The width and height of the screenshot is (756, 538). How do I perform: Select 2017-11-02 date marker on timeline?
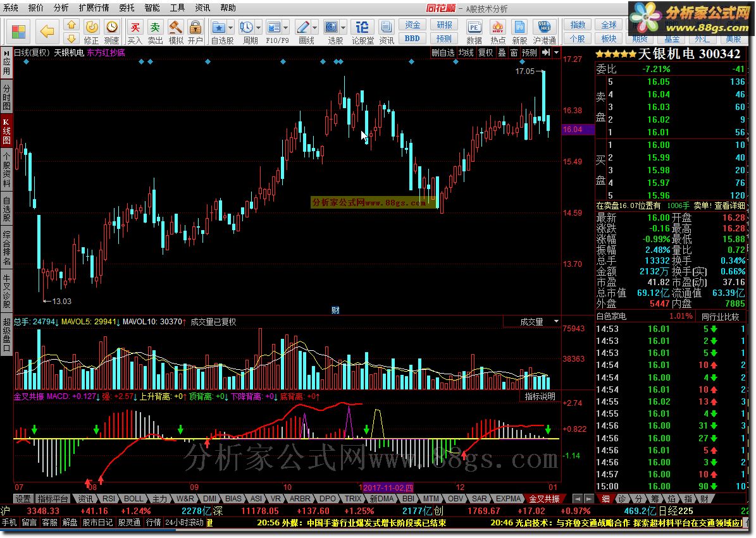click(x=388, y=487)
